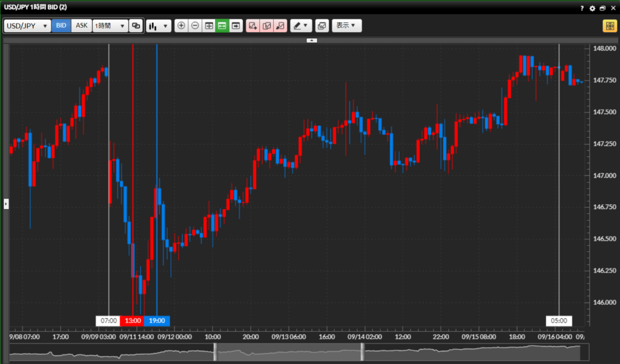Toggle the green fit-width display button

[222, 26]
